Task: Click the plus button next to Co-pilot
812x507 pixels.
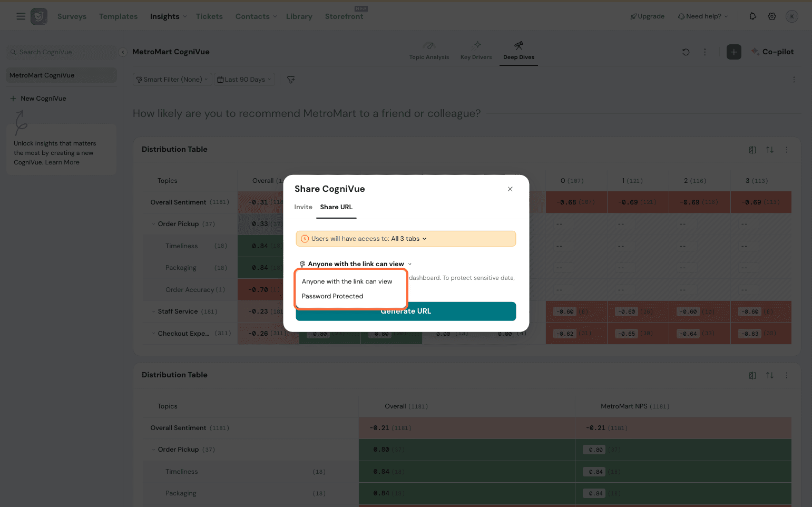Action: (733, 52)
